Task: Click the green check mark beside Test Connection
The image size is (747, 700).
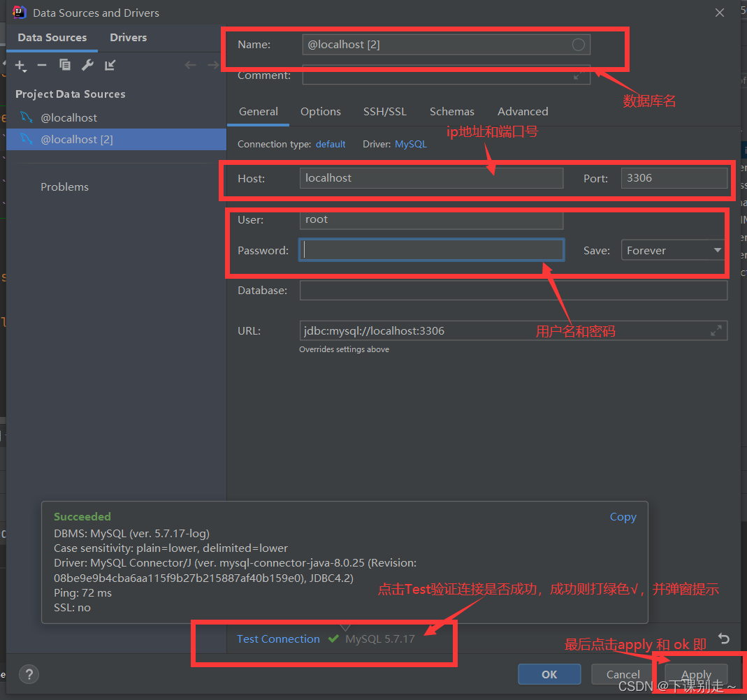Action: tap(333, 639)
